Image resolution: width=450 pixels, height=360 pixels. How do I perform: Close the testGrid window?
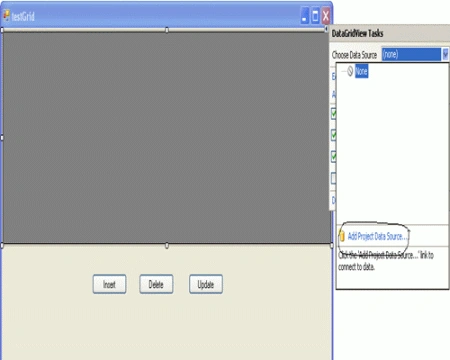(326, 16)
